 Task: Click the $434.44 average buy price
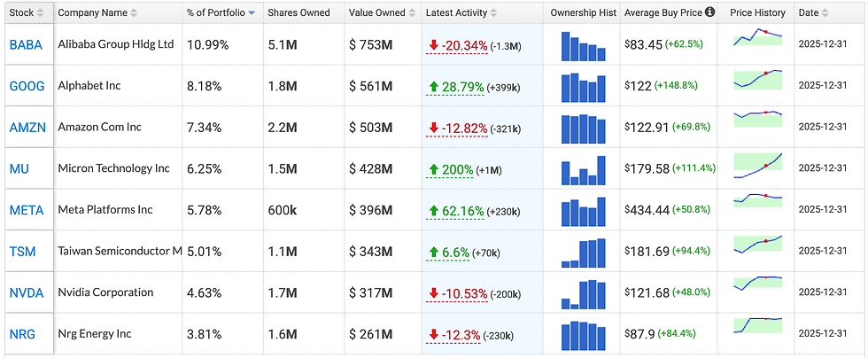(647, 211)
